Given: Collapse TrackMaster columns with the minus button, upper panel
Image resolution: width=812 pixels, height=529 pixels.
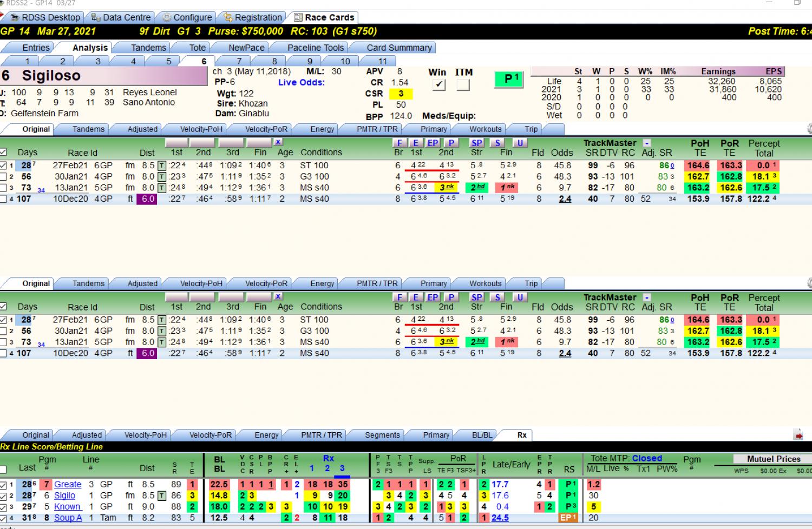Looking at the screenshot, I should 646,143.
